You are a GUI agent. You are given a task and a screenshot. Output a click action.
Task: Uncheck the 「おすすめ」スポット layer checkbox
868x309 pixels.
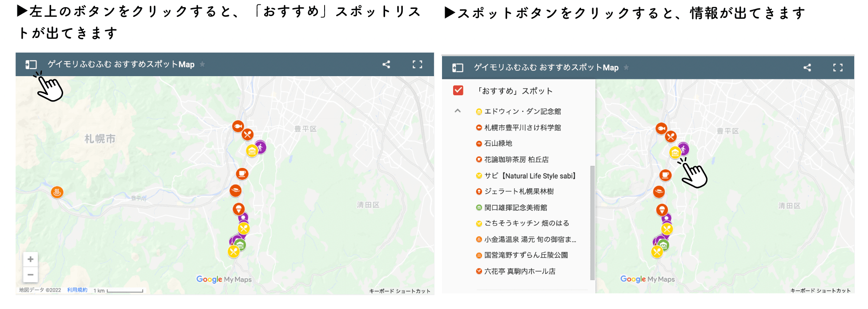[458, 90]
